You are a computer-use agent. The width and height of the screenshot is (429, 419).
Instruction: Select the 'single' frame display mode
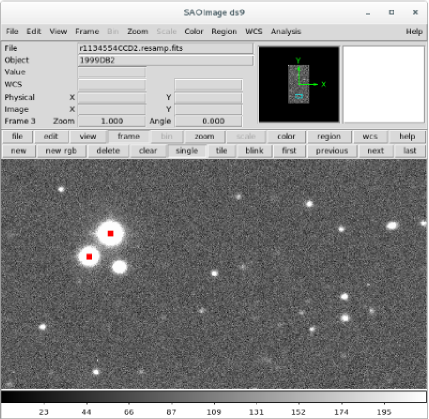tap(187, 151)
